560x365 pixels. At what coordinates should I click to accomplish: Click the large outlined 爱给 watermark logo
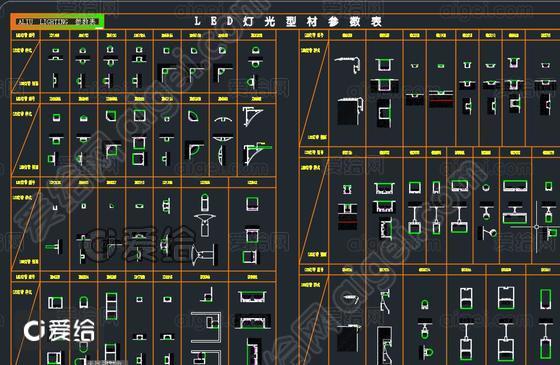(x=140, y=244)
